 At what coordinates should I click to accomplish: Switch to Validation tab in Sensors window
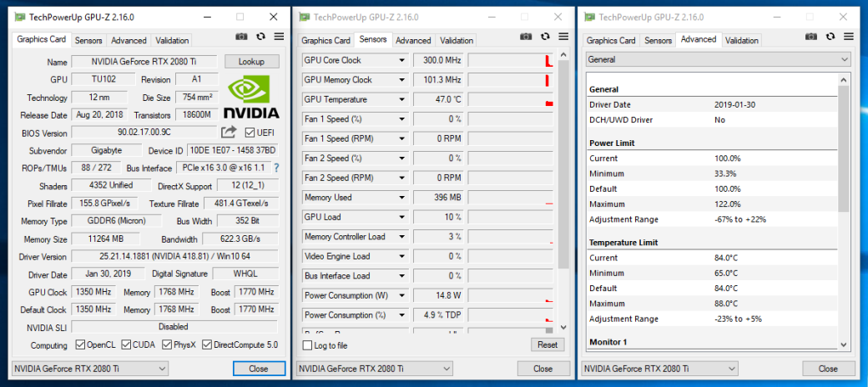pos(457,40)
